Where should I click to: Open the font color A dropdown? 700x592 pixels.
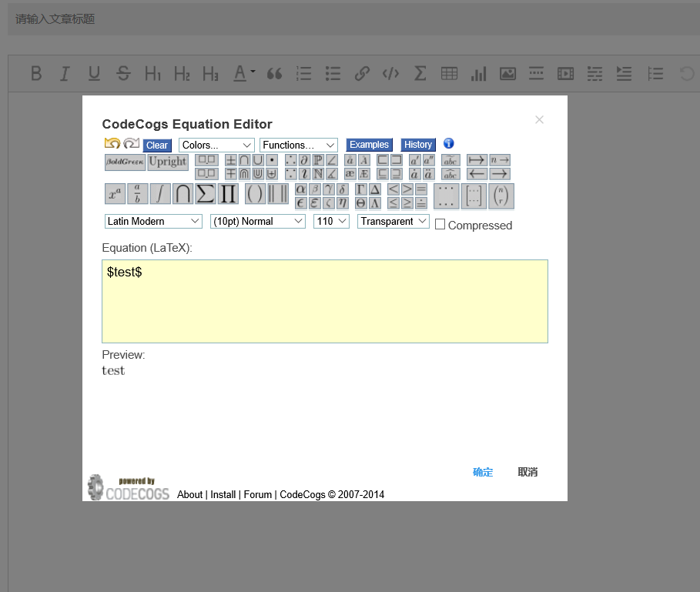pyautogui.click(x=244, y=73)
